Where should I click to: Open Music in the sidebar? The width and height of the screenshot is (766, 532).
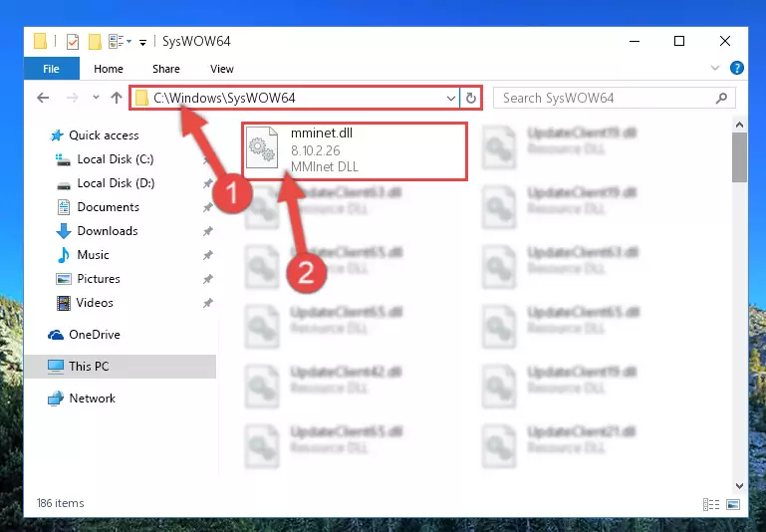point(93,254)
